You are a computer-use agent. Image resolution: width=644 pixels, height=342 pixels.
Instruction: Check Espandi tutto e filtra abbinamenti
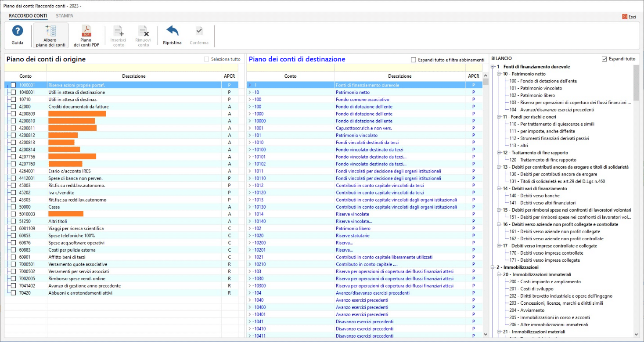click(x=414, y=60)
